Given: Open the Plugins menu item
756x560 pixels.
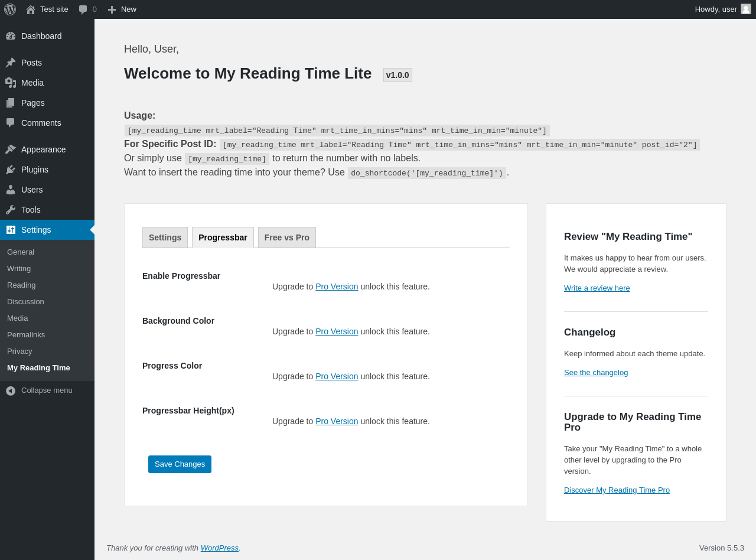Looking at the screenshot, I should [47, 170].
